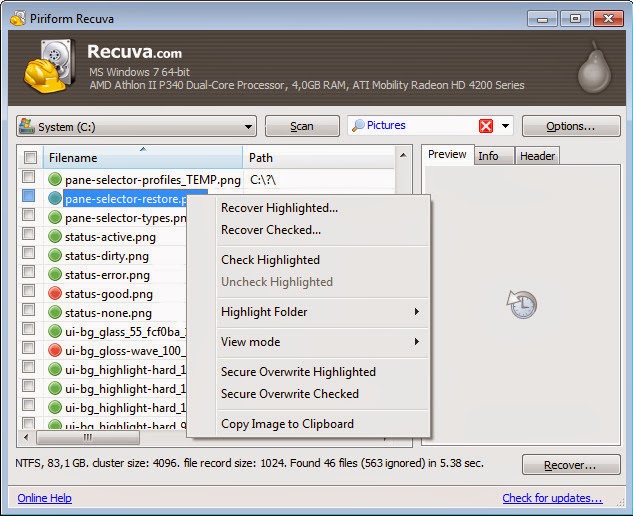
Task: Click green status dot of pane-selector-profiles_TEMP.png
Action: (55, 179)
